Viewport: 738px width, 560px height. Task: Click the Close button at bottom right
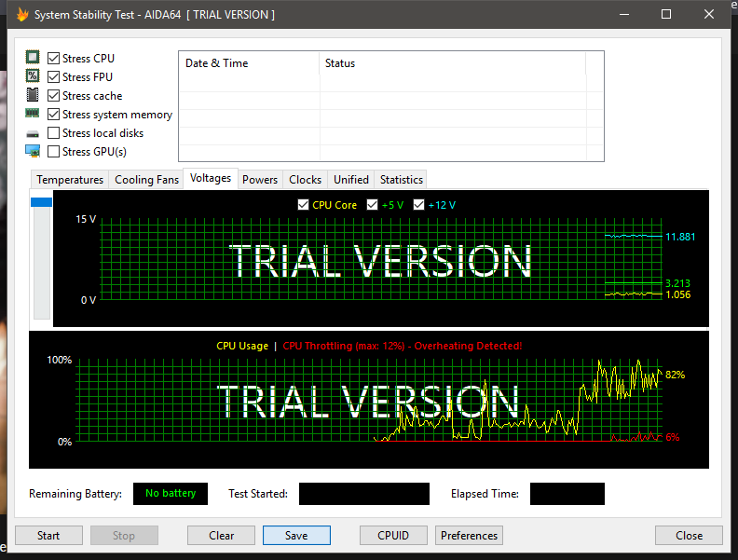[x=689, y=536]
